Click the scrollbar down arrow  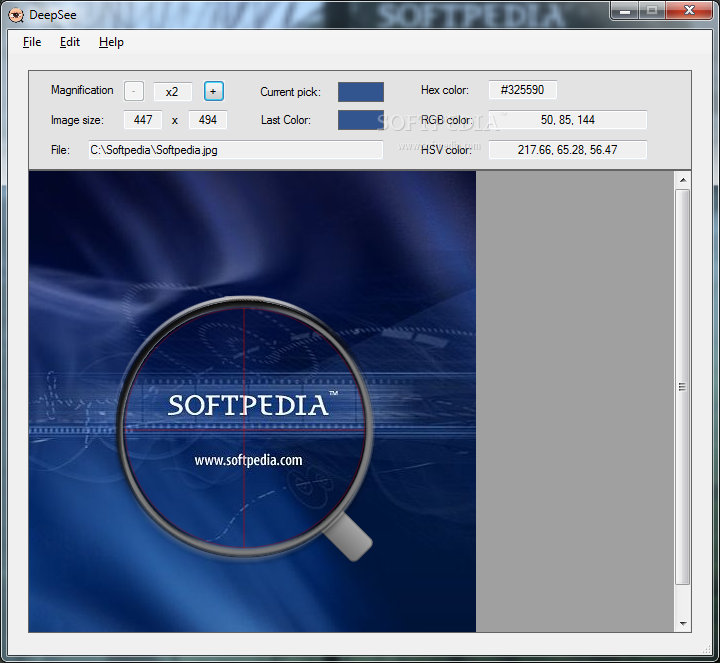[683, 624]
